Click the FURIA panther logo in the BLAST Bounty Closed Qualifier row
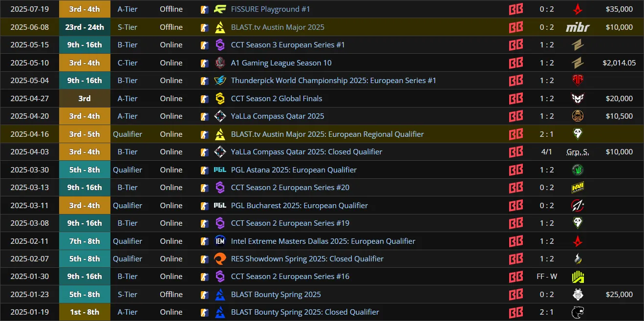The height and width of the screenshot is (321, 644). [x=578, y=312]
